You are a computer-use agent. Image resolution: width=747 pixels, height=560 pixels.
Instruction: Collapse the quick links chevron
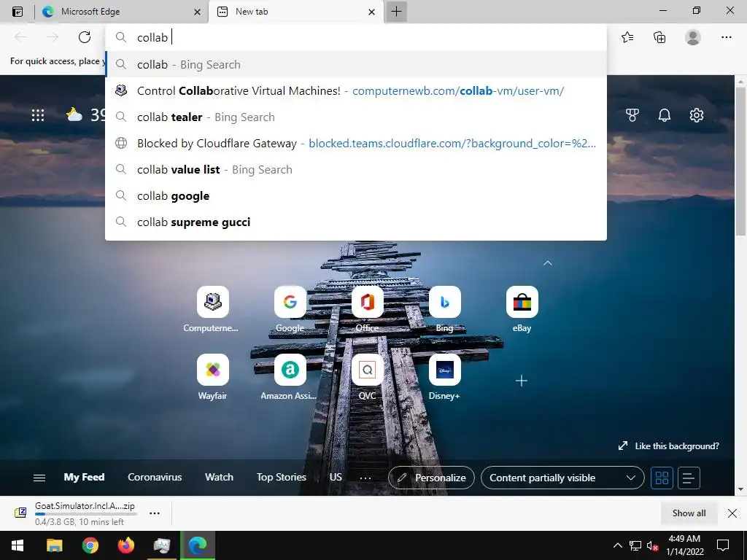click(548, 262)
